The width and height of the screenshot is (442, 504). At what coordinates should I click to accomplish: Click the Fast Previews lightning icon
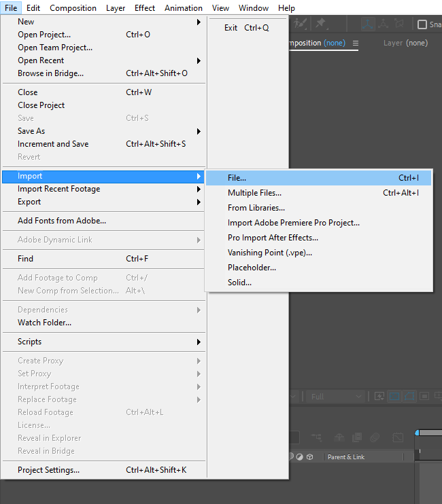(x=379, y=397)
